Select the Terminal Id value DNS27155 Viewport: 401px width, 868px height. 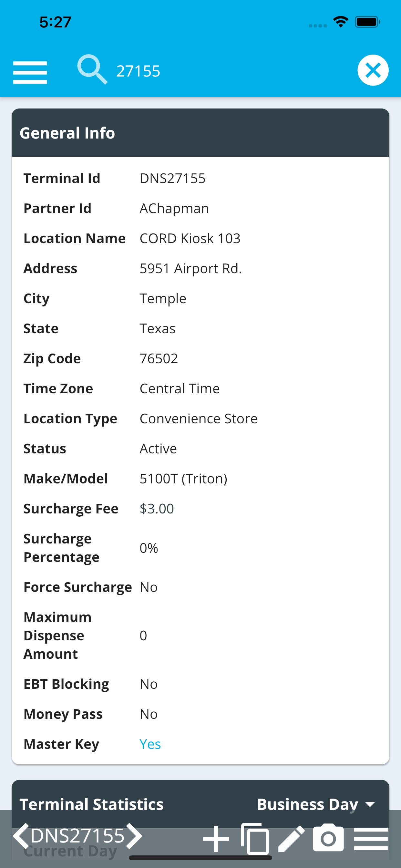point(172,179)
